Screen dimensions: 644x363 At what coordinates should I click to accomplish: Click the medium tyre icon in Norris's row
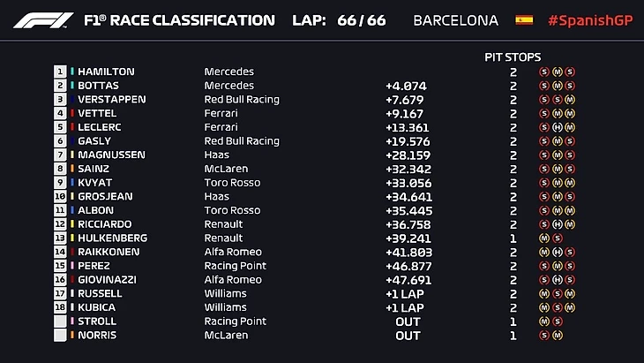(x=558, y=336)
